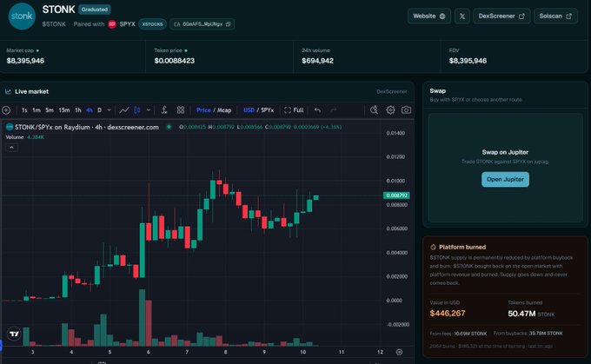
Task: Open chart settings gear icon
Action: click(x=390, y=110)
